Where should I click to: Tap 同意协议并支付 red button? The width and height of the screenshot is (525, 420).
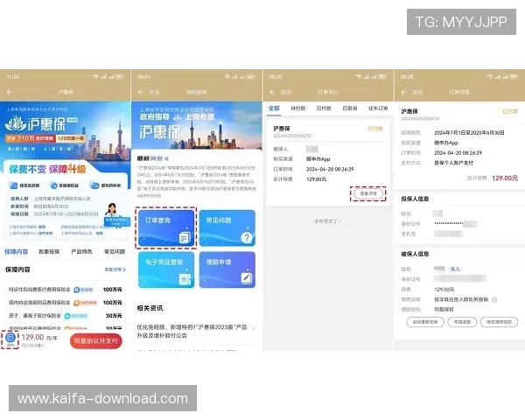(95, 341)
